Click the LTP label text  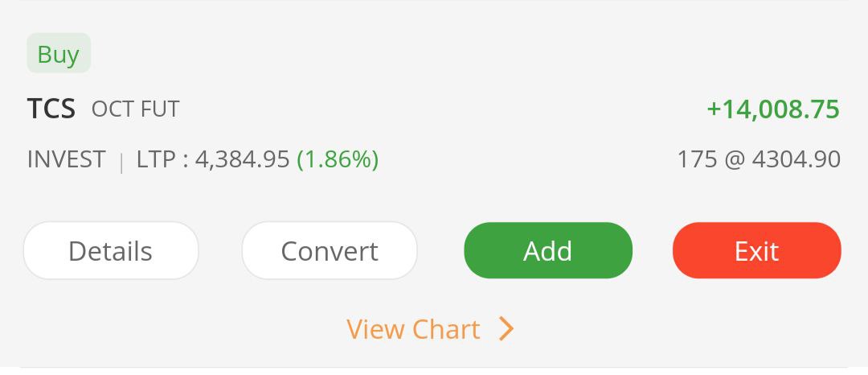pyautogui.click(x=156, y=159)
